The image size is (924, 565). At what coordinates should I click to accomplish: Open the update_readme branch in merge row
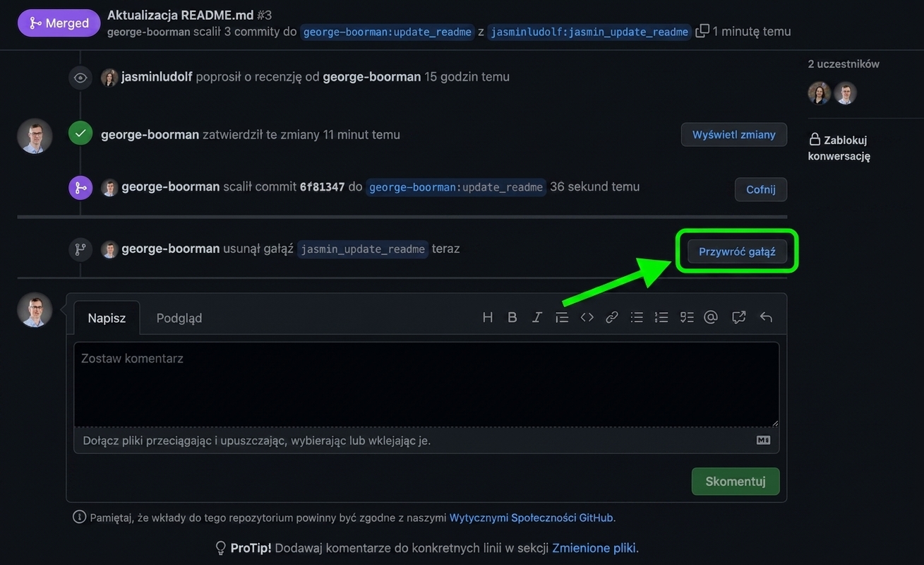point(456,187)
